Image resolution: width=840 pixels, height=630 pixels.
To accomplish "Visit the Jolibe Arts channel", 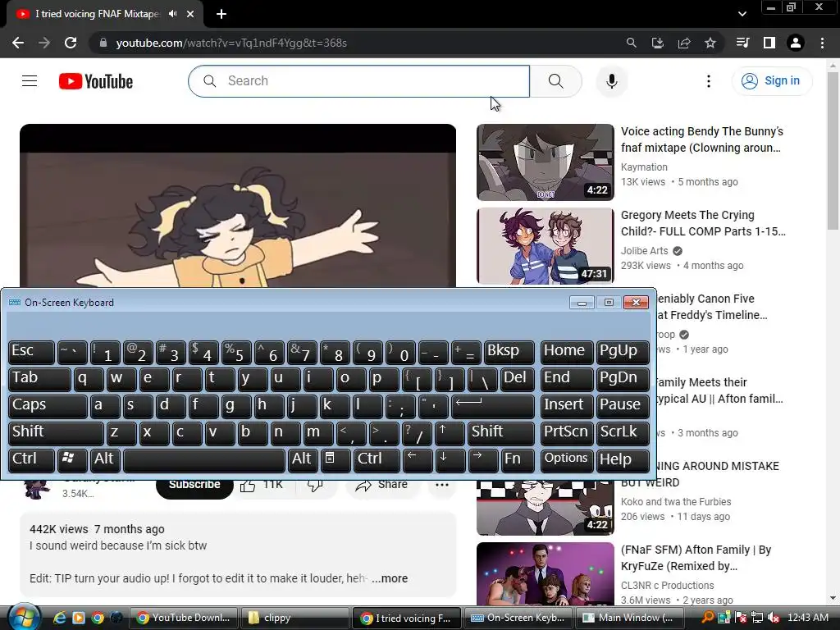I will tap(645, 251).
